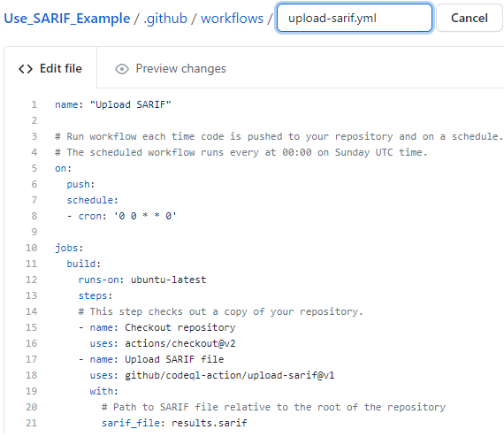The width and height of the screenshot is (504, 437).
Task: Click the comment about scheduled workflow runs
Action: 241,152
